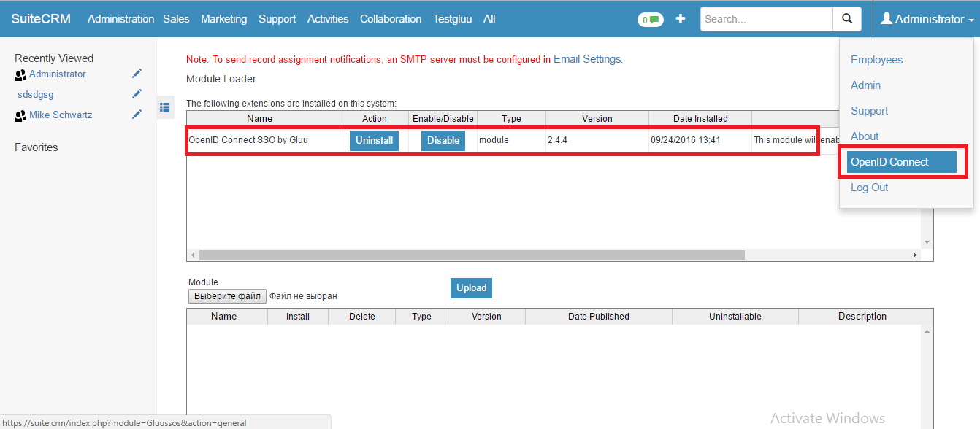This screenshot has width=980, height=429.
Task: Click 'OpenID Connect SSO by Gluu' name cell
Action: pos(248,140)
